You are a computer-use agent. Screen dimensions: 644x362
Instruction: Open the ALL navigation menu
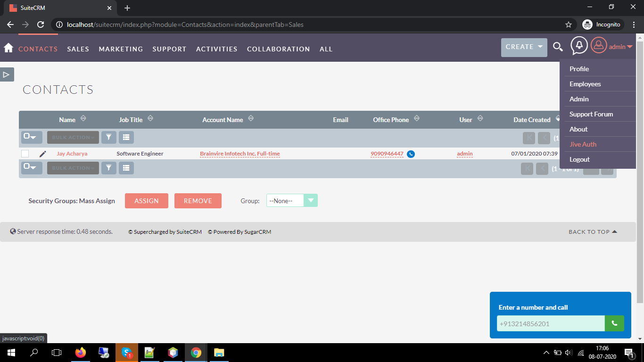326,49
